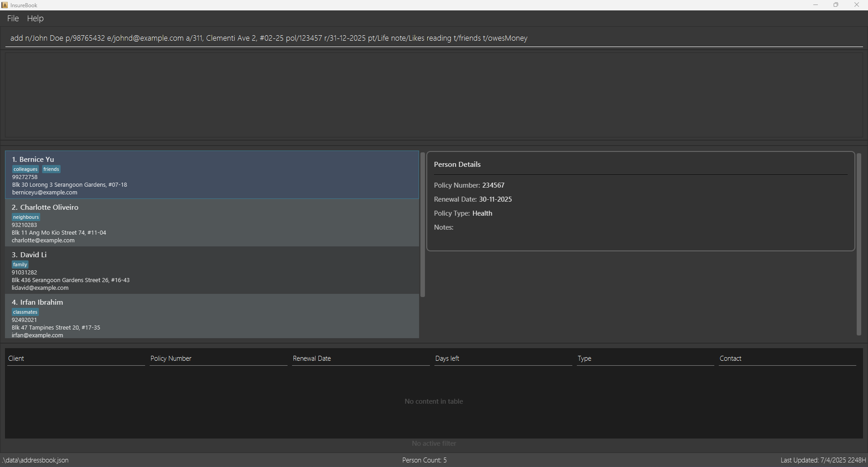Close the InsureBook window

pos(857,5)
